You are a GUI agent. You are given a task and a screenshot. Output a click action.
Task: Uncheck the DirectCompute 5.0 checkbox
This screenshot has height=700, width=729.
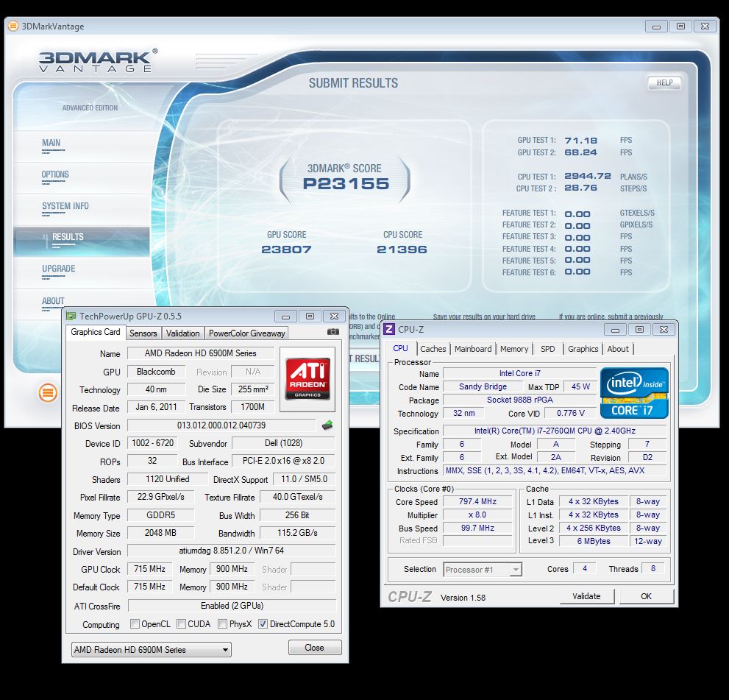coord(263,624)
